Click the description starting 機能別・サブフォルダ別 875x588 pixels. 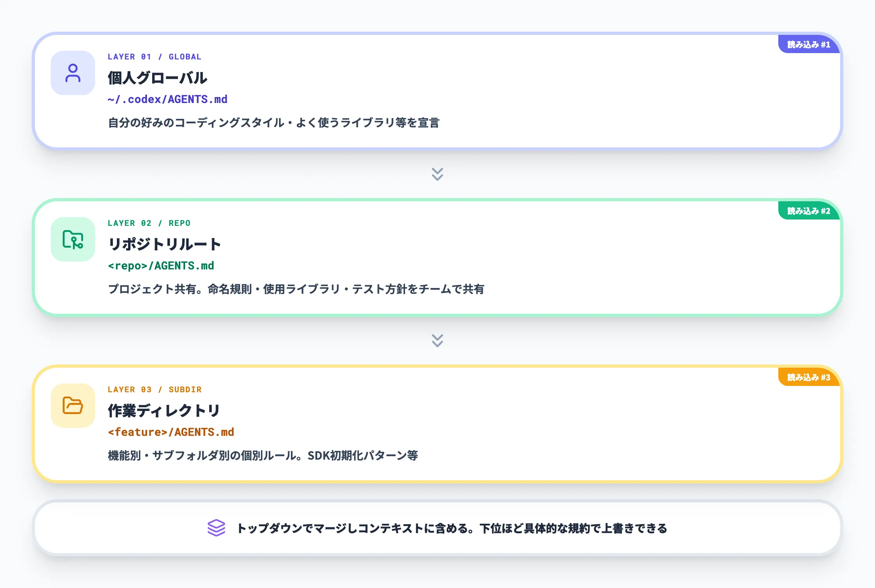[x=263, y=456]
